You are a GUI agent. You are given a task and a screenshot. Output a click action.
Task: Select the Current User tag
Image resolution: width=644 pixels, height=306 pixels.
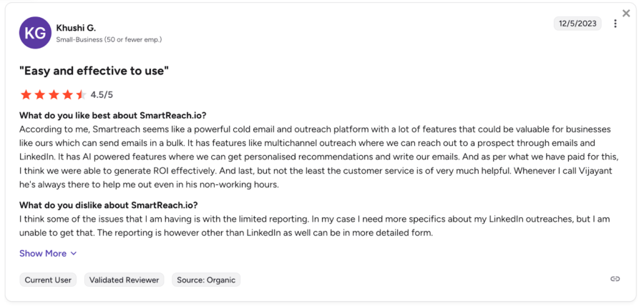click(x=48, y=280)
